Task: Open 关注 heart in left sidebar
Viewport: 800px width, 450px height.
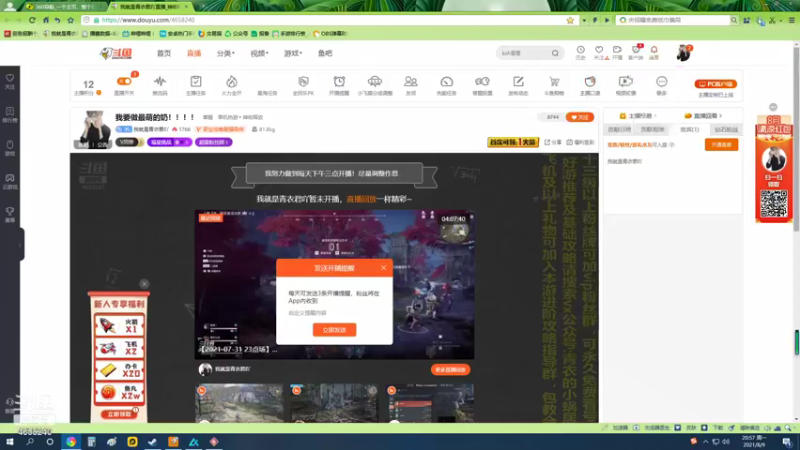Action: coord(10,81)
